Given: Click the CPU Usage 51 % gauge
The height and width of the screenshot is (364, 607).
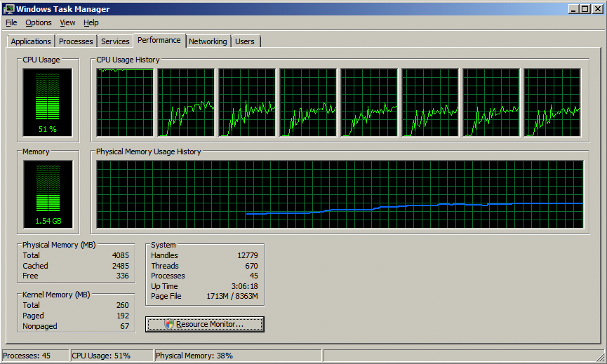Looking at the screenshot, I should 48,102.
